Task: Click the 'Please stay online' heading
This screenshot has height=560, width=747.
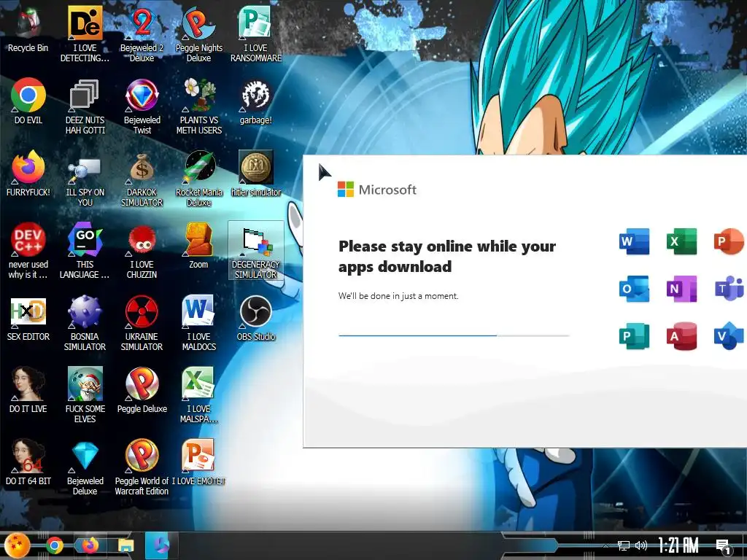Action: [x=447, y=256]
